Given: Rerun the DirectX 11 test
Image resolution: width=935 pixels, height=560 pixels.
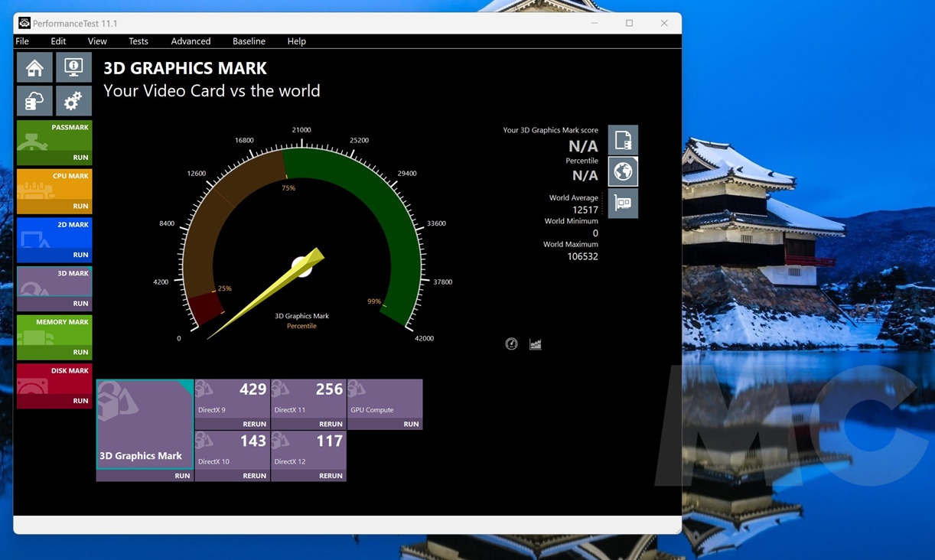Looking at the screenshot, I should (331, 424).
